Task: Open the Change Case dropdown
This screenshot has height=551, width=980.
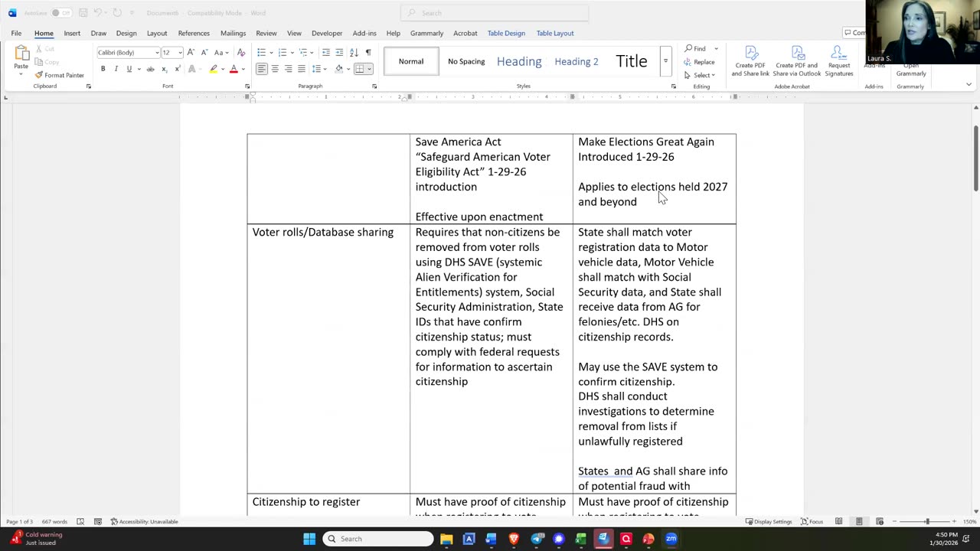Action: click(220, 52)
